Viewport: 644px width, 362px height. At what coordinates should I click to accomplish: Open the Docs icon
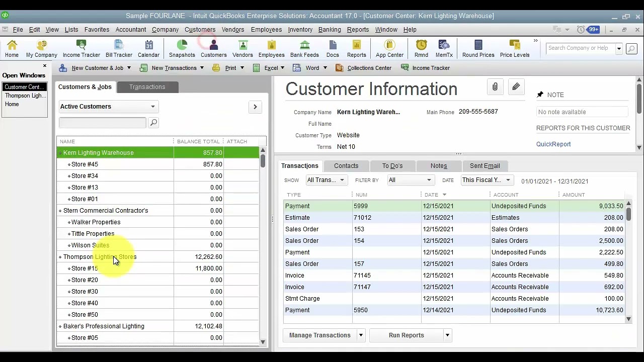point(333,49)
